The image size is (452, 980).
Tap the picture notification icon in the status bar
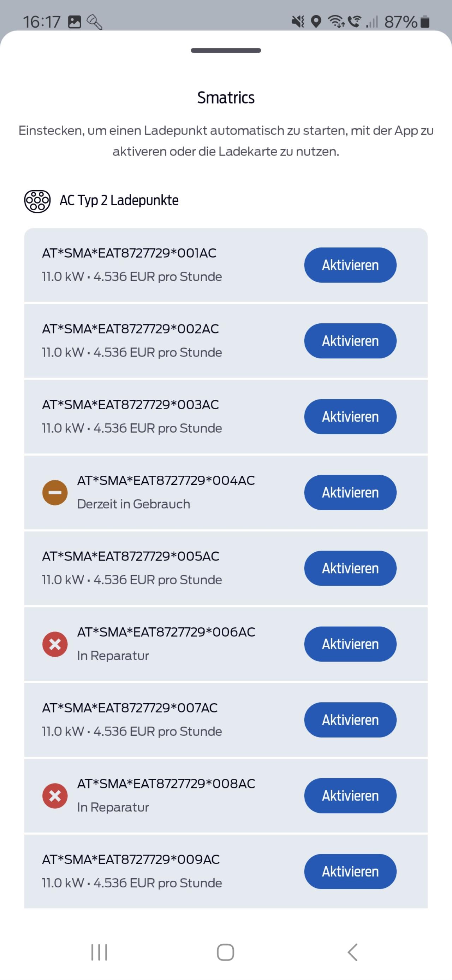75,22
